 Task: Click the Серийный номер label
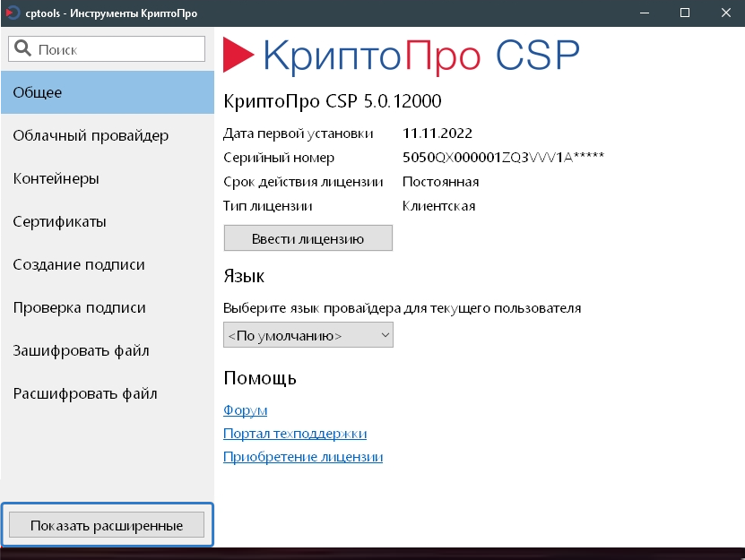(x=279, y=158)
